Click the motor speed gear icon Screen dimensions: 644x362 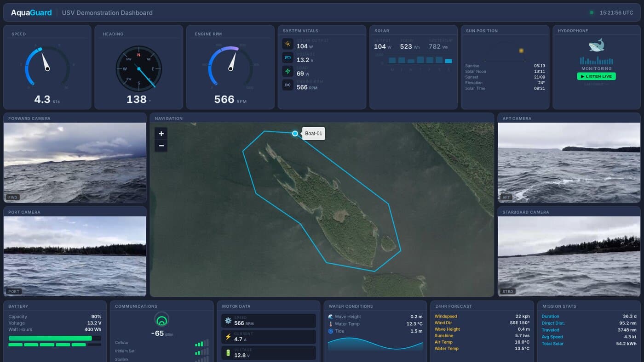(228, 321)
